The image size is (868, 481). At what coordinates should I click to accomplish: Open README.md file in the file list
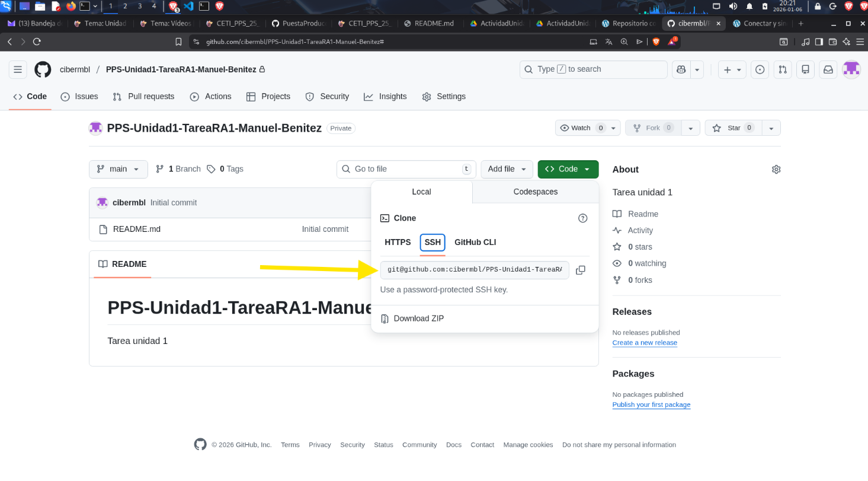(x=137, y=229)
